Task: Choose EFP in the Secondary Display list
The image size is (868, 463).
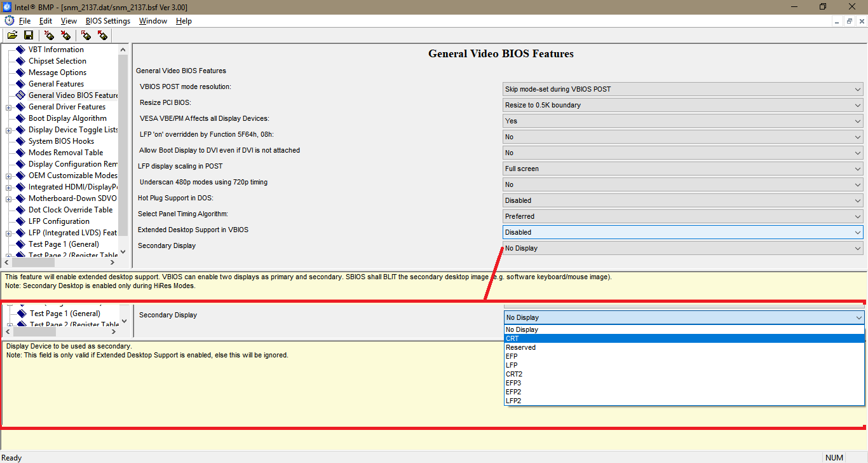Action: pyautogui.click(x=684, y=356)
